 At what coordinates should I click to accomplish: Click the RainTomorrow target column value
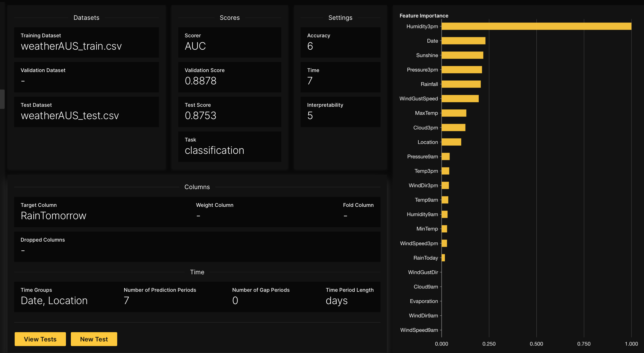[54, 216]
